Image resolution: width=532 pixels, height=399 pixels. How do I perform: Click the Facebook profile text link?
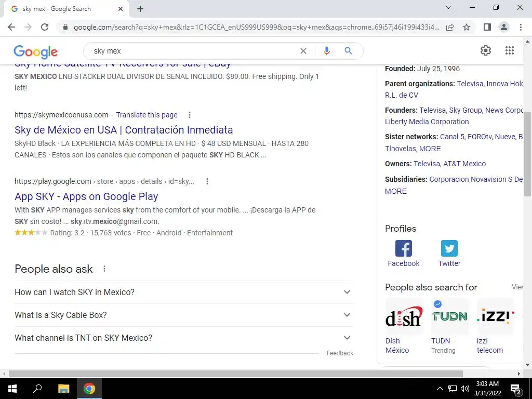tap(403, 263)
